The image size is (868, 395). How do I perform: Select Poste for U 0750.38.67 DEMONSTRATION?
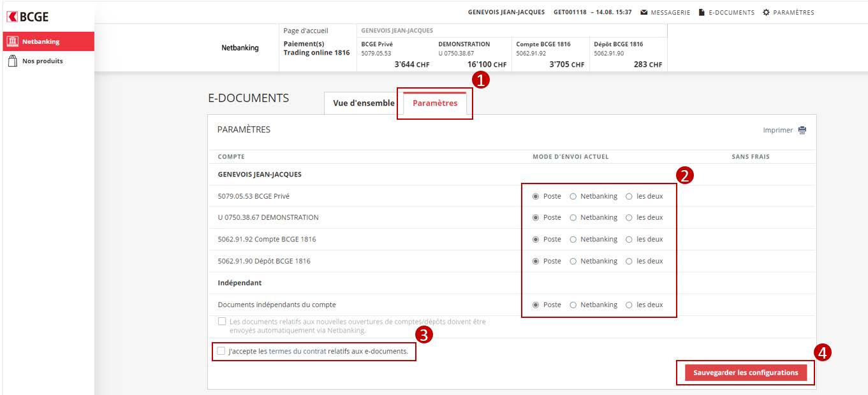(x=536, y=217)
